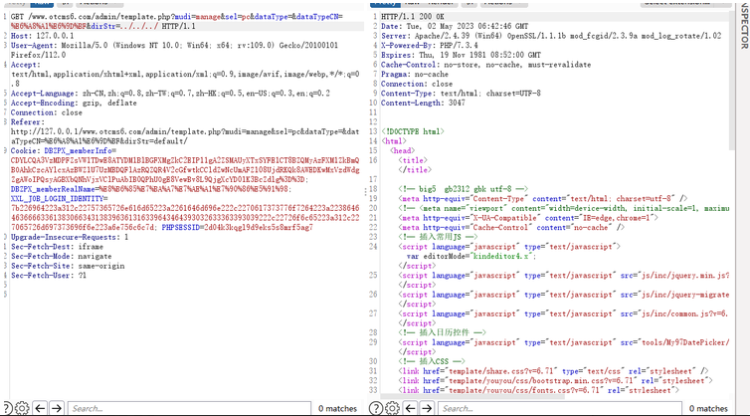Click 'Connection: close' in the response
Image resolution: width=750 pixels, height=416 pixels.
pyautogui.click(x=417, y=84)
